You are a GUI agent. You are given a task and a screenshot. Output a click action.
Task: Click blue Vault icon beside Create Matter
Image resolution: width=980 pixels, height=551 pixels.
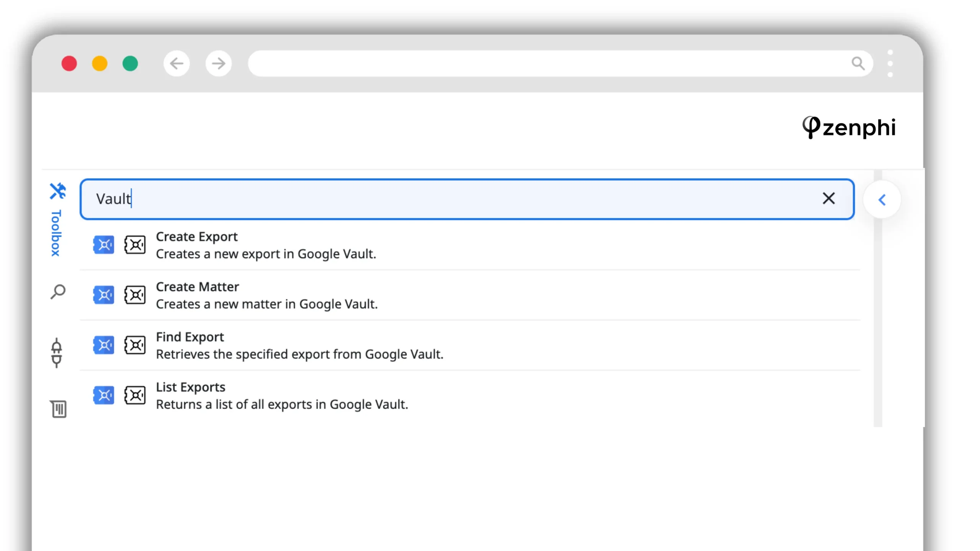tap(103, 295)
